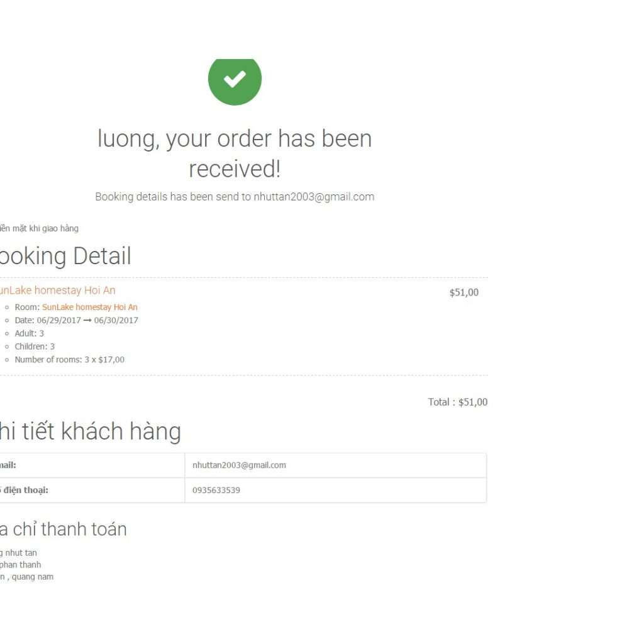Click the Children: 3 list item
This screenshot has height=644, width=644.
[x=35, y=347]
